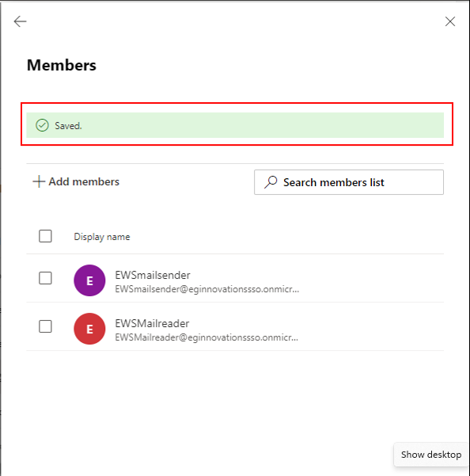Open the EWSmailsender member name
The width and height of the screenshot is (470, 476).
[153, 275]
